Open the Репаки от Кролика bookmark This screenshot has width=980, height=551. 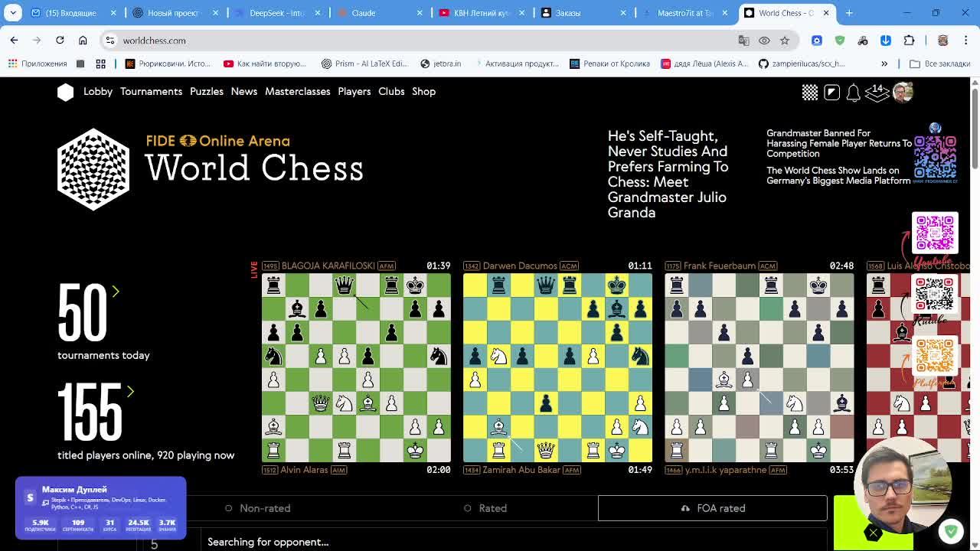[x=610, y=64]
